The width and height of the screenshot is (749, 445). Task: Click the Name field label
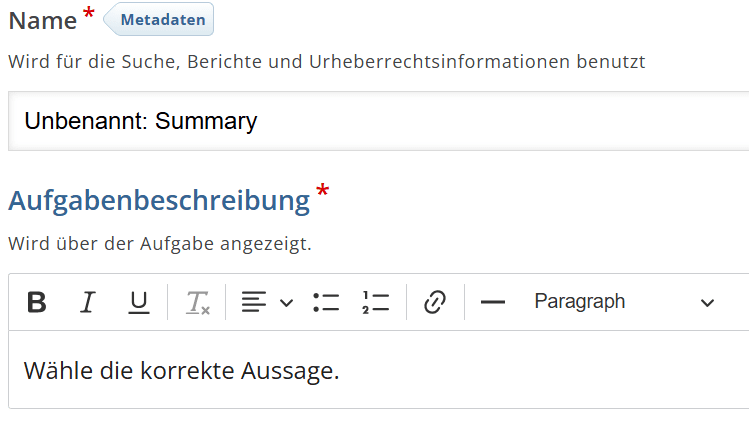tap(43, 21)
